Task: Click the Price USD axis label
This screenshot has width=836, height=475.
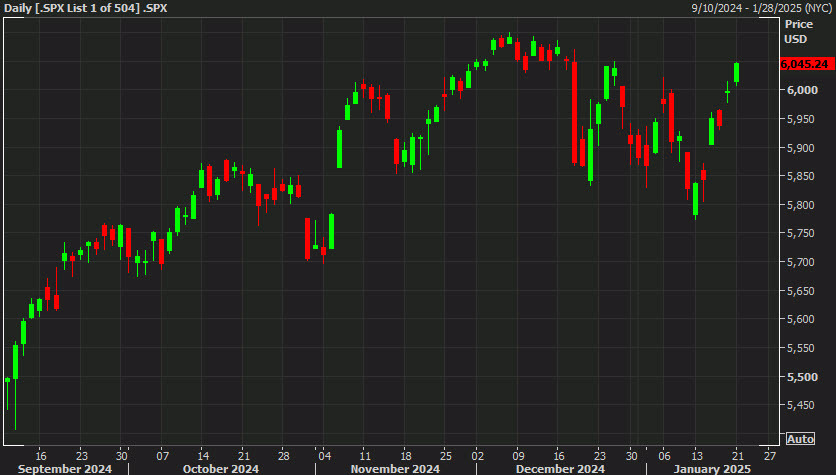Action: (x=798, y=31)
